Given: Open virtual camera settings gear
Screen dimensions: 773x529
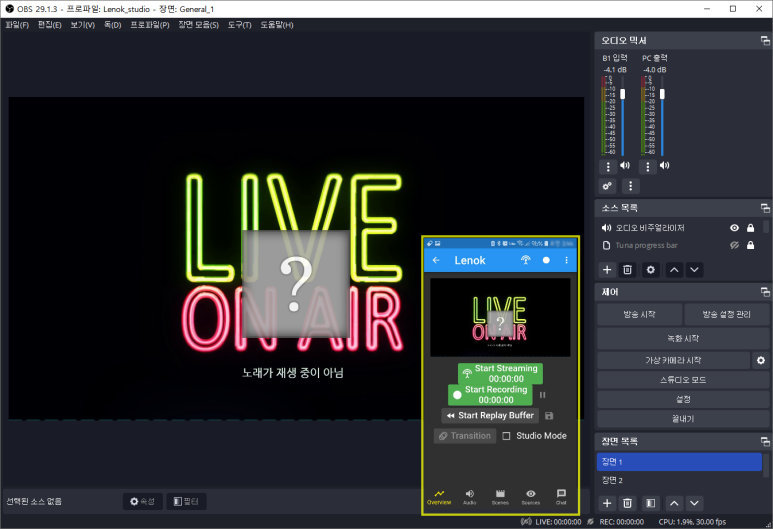Looking at the screenshot, I should tap(761, 360).
